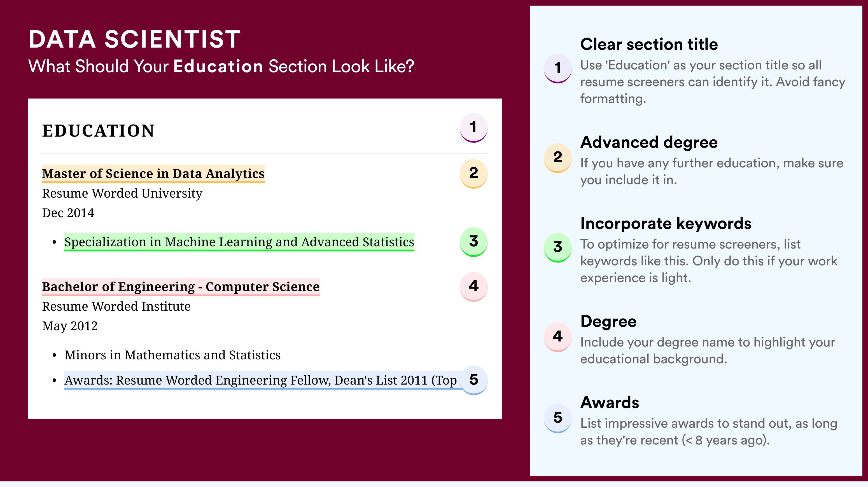Click badge 1 next to Clear section title
Image resolution: width=868 pixels, height=487 pixels.
pyautogui.click(x=557, y=68)
